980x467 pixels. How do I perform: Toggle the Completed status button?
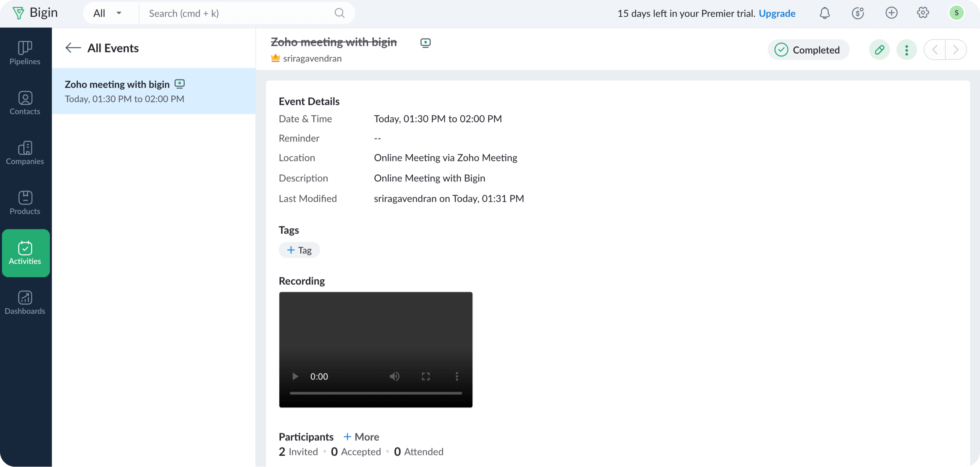tap(808, 50)
